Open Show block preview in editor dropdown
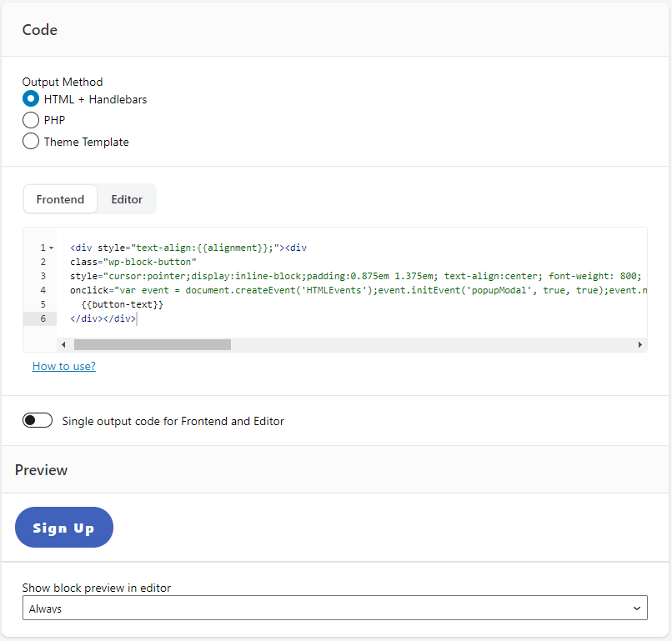The image size is (672, 641). pyautogui.click(x=334, y=608)
